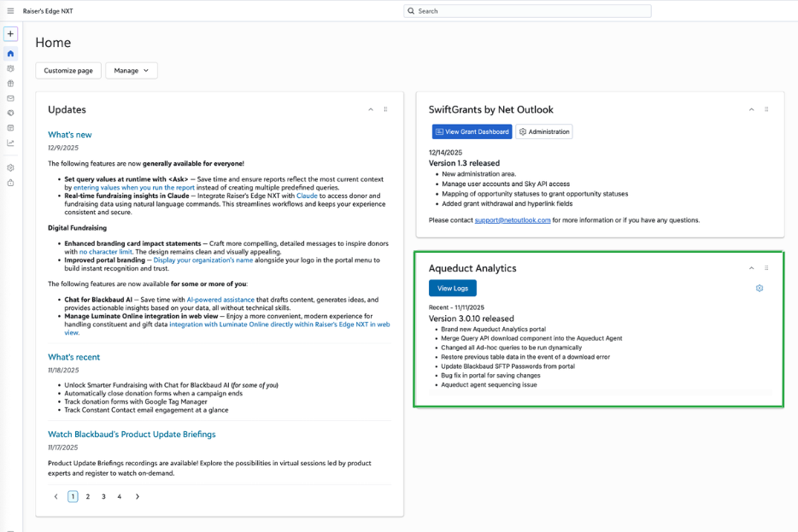This screenshot has height=532, width=798.
Task: Go to page 2 of Updates
Action: coord(88,496)
